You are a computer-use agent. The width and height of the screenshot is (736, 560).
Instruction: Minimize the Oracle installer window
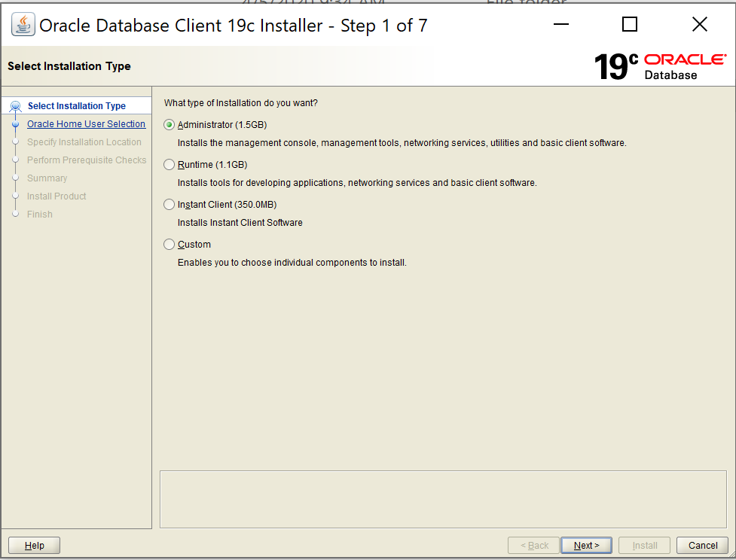(561, 25)
